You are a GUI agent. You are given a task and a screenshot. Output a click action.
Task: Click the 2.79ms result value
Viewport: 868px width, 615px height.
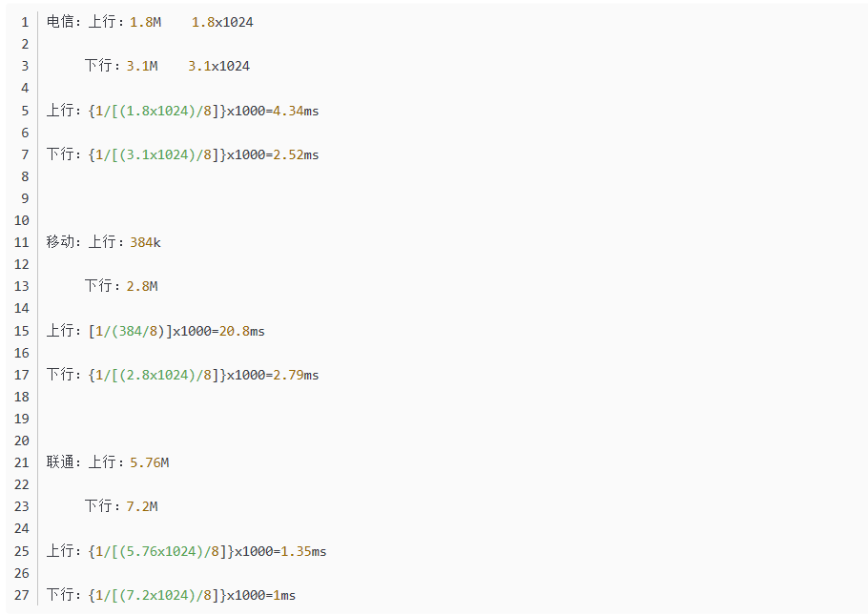(296, 375)
